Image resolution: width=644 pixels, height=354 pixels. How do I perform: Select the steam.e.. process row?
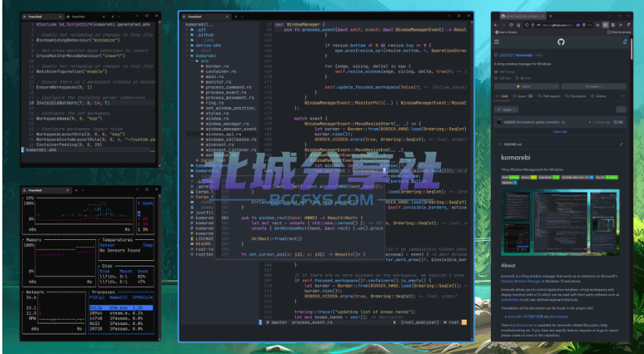coord(121,313)
